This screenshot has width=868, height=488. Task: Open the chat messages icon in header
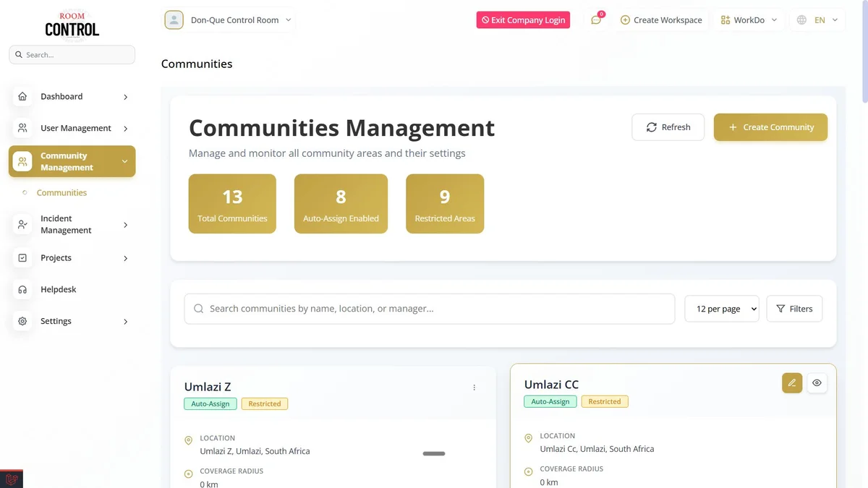click(596, 20)
